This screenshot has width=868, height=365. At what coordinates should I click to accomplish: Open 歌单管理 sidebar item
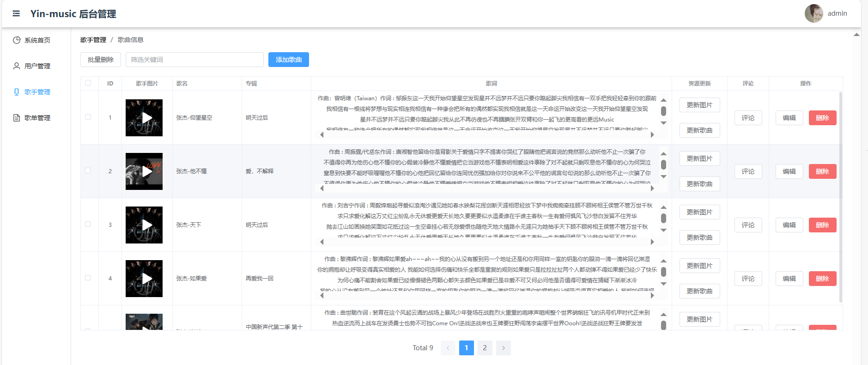pyautogui.click(x=37, y=118)
